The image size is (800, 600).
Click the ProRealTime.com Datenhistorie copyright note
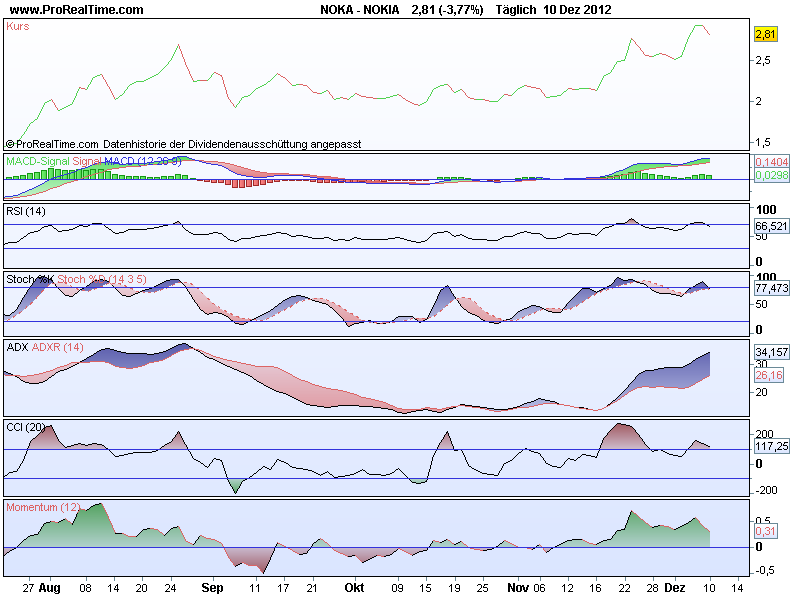coord(184,144)
